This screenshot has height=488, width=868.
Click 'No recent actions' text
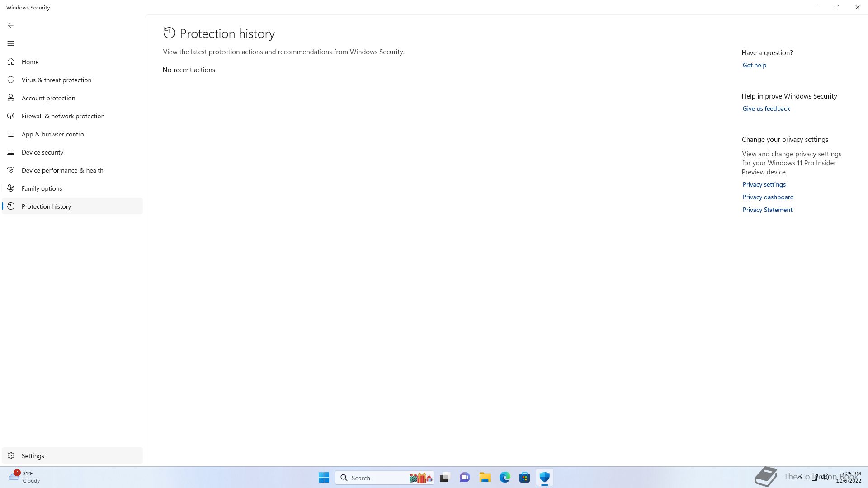[x=189, y=70]
